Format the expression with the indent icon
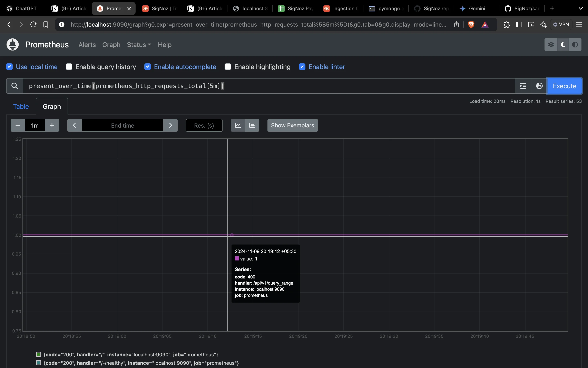The image size is (588, 368). tap(523, 86)
